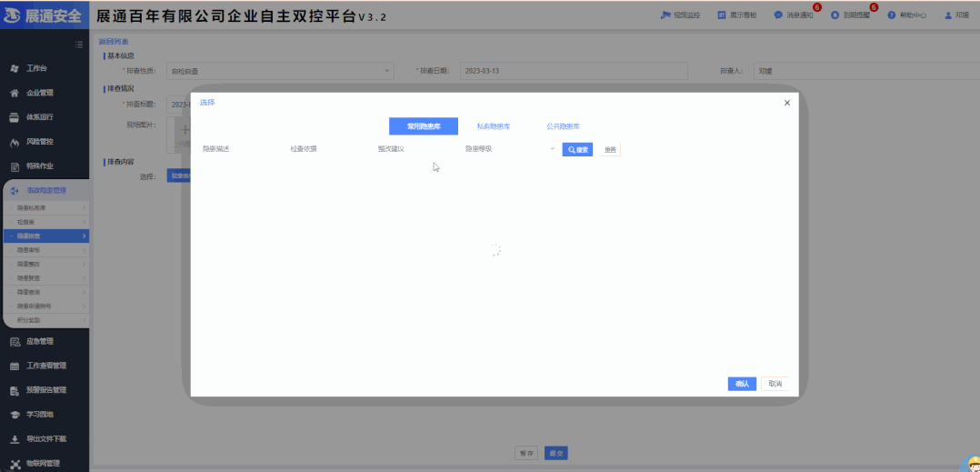The width and height of the screenshot is (980, 472).
Task: Open 展示看板 dashboard icon
Action: point(721,15)
